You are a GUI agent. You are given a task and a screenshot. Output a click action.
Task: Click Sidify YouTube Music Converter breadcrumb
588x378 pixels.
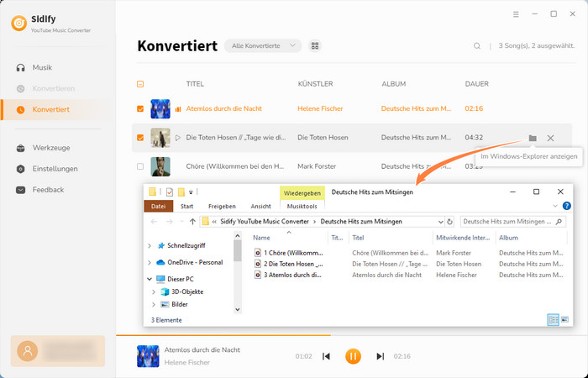coord(265,222)
